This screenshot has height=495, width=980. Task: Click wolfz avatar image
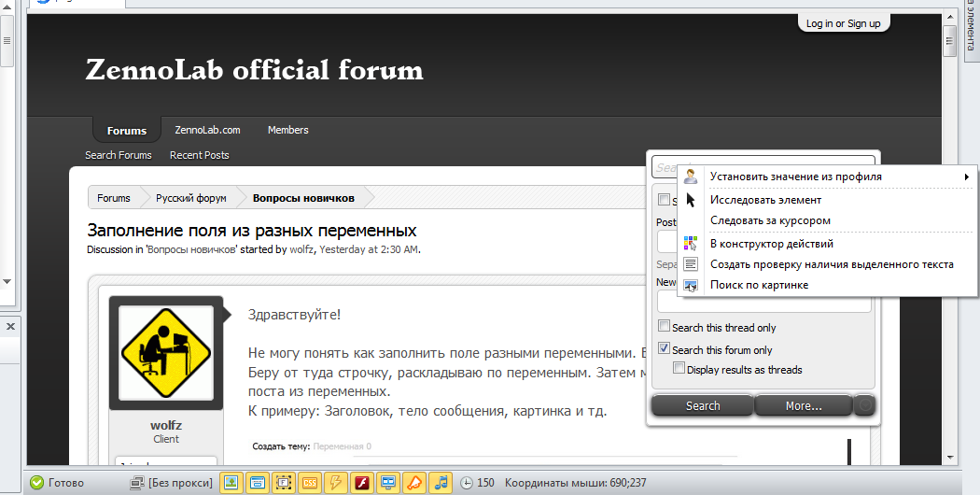[165, 353]
